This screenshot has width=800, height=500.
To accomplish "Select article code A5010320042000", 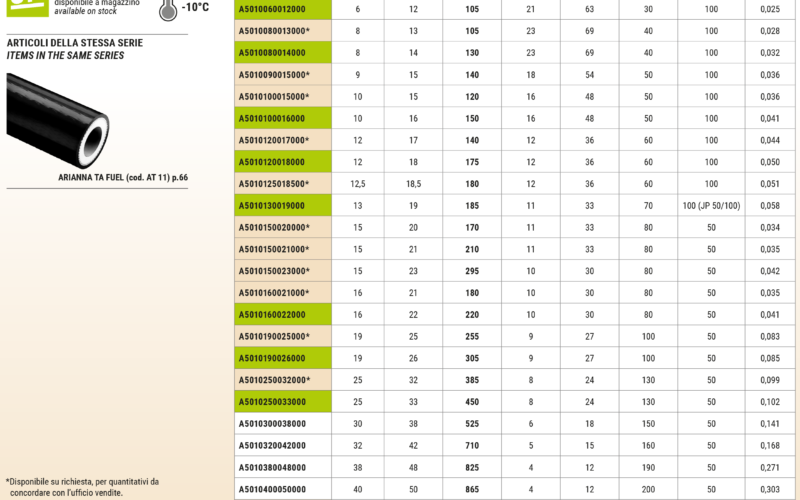I will point(273,446).
